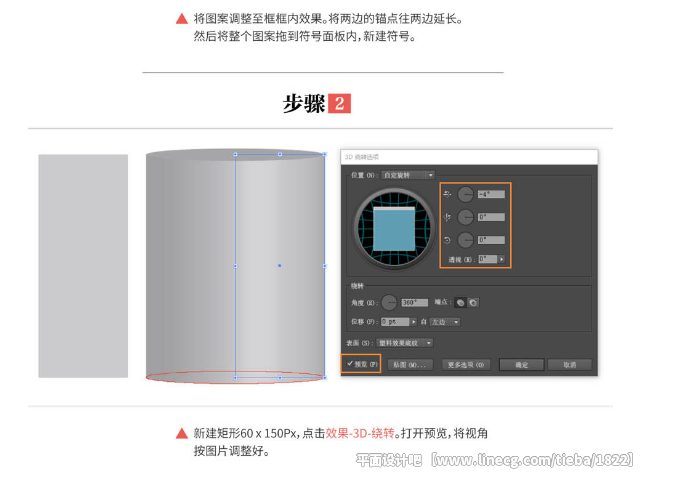Click the red triangle bullet near bottom text
674x479 pixels.
click(182, 433)
